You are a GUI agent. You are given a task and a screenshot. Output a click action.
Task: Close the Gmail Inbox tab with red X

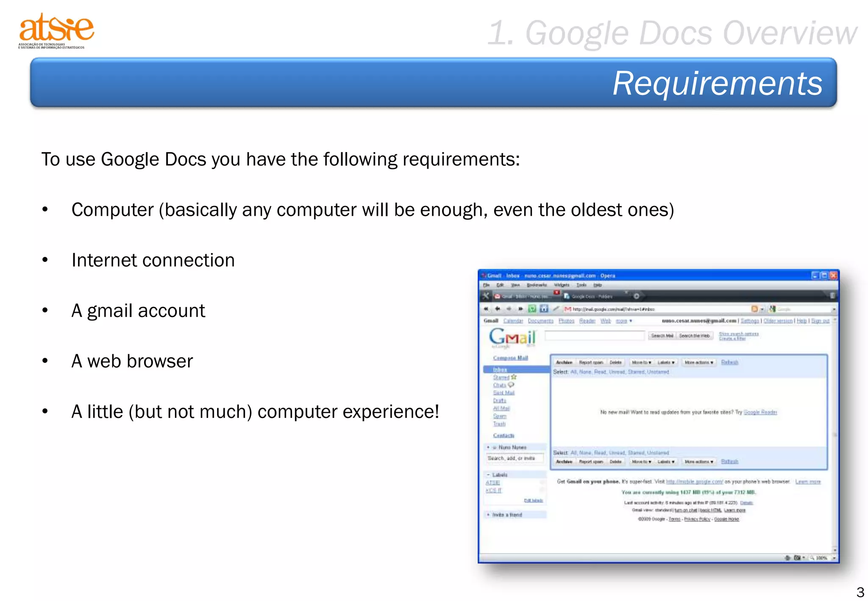[x=556, y=292]
